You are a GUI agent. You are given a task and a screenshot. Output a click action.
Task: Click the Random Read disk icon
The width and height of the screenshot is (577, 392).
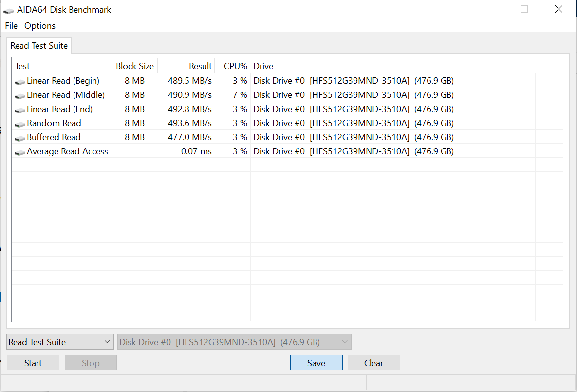click(20, 124)
